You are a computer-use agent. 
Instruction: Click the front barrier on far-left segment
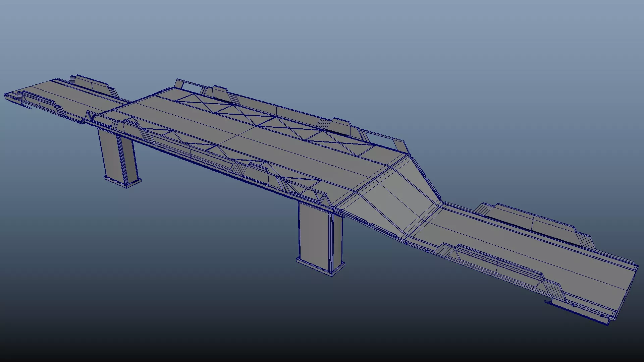pos(39,101)
